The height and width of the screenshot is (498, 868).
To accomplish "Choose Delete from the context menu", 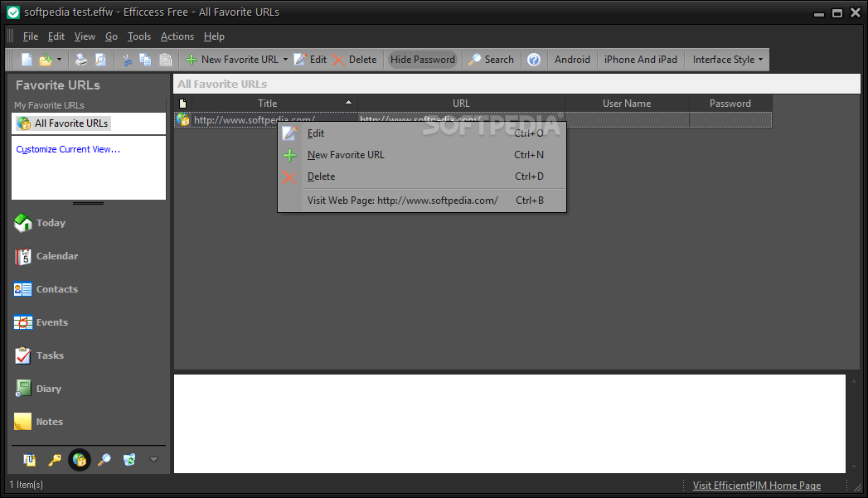I will click(422, 176).
